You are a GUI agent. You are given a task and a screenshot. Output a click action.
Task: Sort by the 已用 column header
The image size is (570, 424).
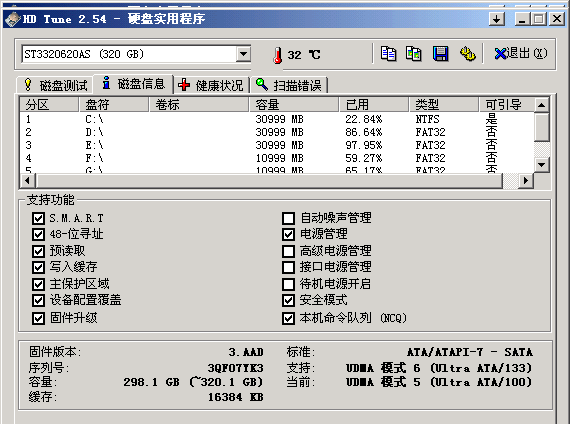374,105
